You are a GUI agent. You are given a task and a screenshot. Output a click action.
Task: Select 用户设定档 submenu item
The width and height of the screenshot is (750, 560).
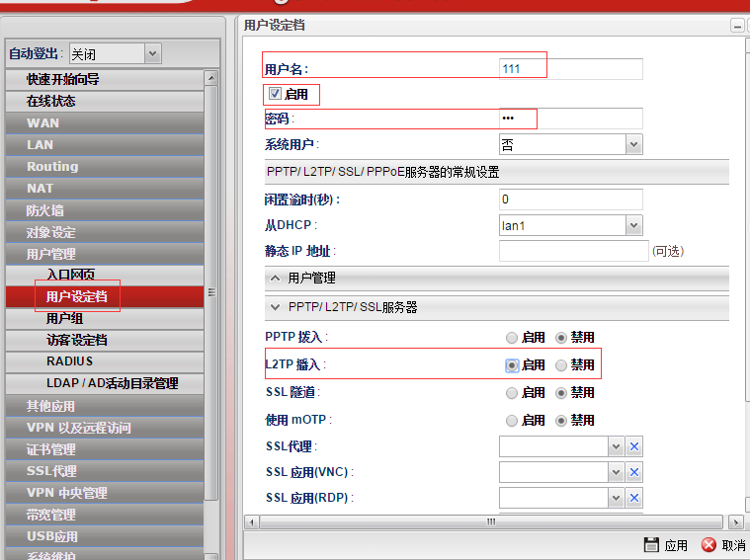[x=105, y=296]
